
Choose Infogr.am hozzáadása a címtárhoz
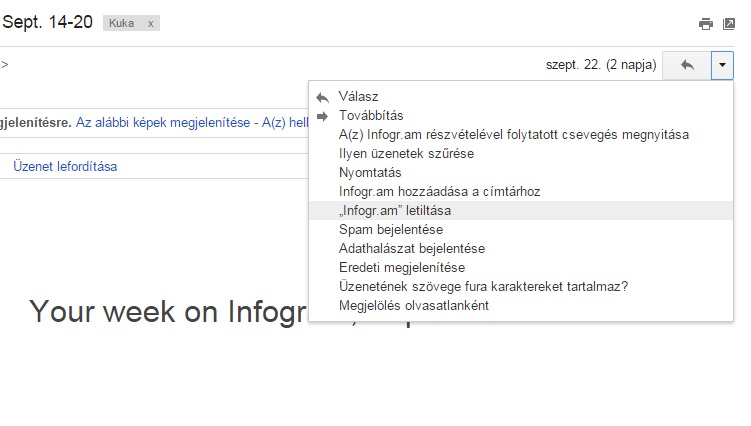[x=521, y=192]
